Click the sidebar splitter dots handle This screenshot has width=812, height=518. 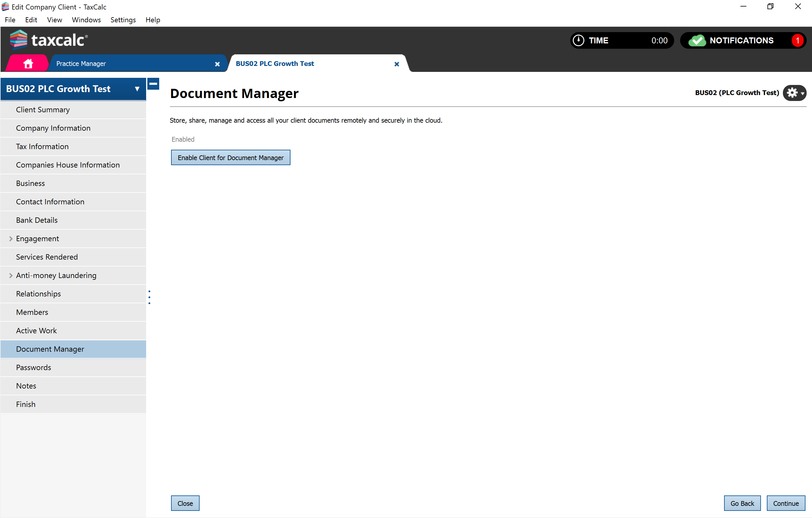(x=149, y=297)
